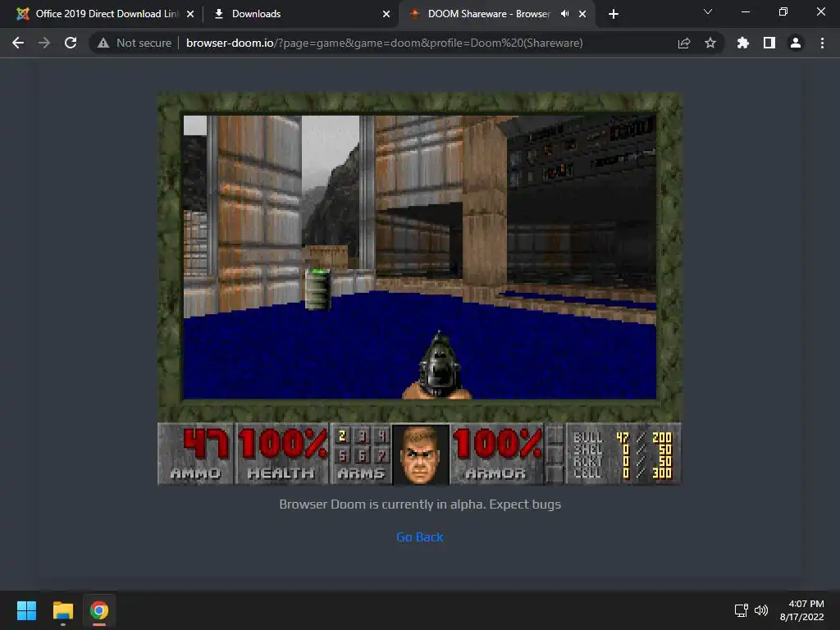This screenshot has width=840, height=630.
Task: Bookmark this page with star icon
Action: pos(710,43)
